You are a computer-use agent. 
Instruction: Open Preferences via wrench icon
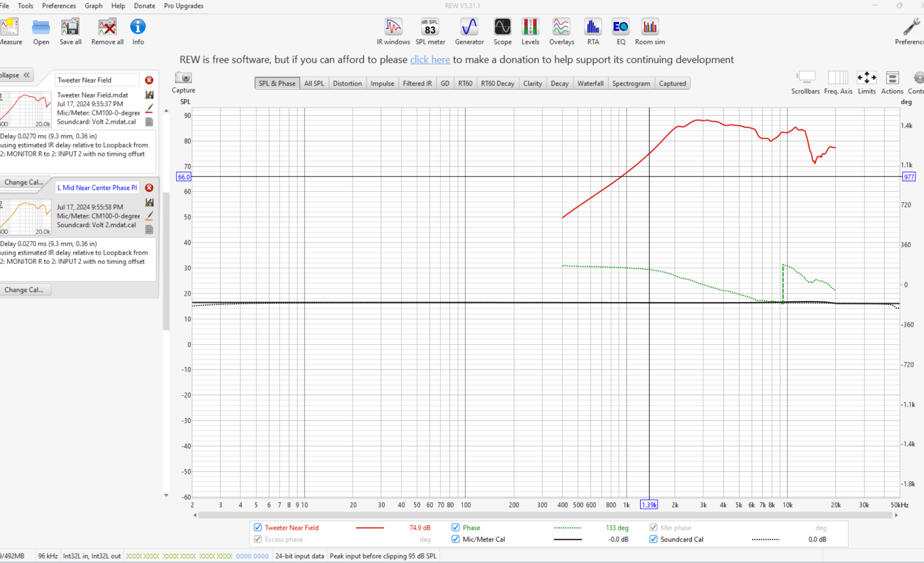pyautogui.click(x=910, y=32)
